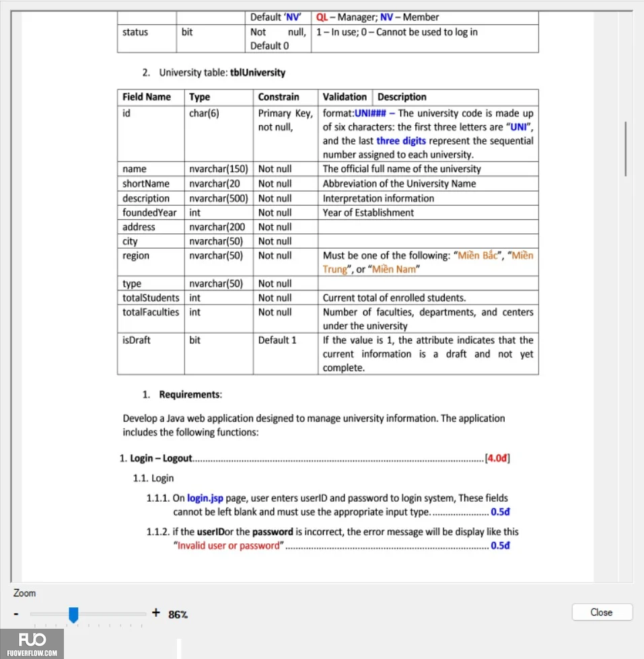Click the Abbreviation of the University Name cell
Viewport: 644px width, 659px height.
(428, 184)
